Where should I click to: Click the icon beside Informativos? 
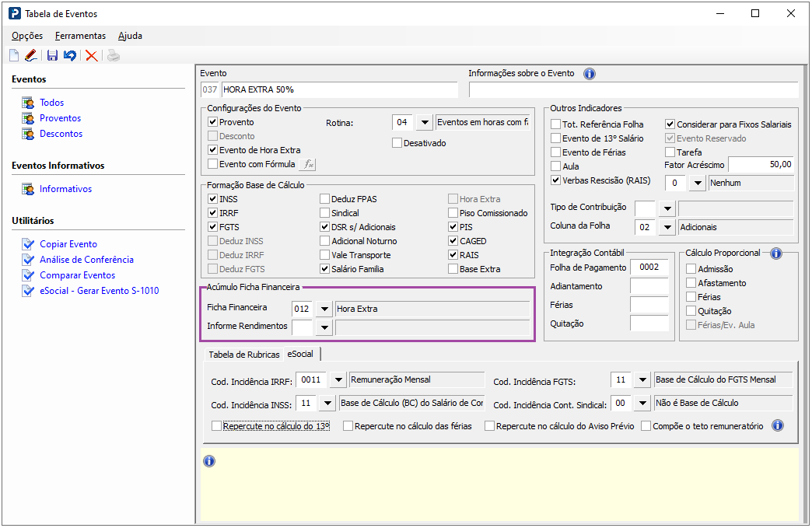click(x=28, y=189)
